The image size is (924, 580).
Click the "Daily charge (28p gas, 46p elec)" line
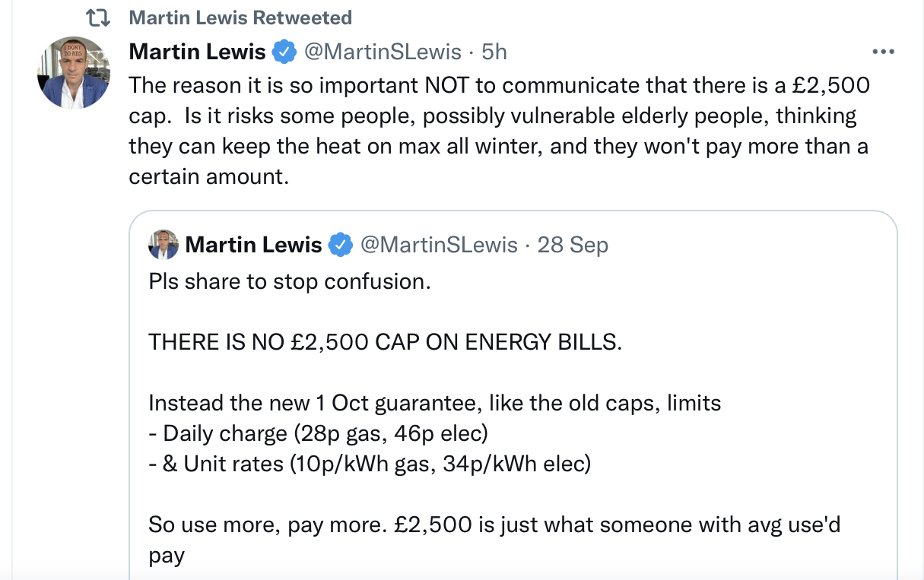point(318,433)
